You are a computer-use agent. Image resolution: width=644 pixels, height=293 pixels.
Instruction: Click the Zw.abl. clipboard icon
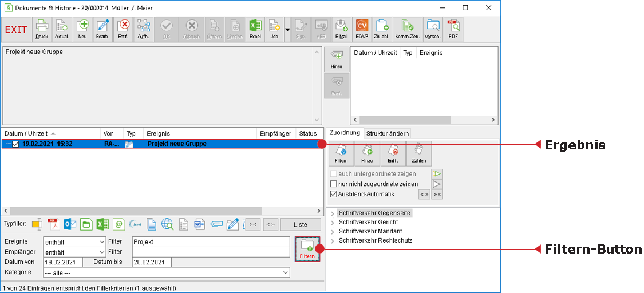pos(382,30)
